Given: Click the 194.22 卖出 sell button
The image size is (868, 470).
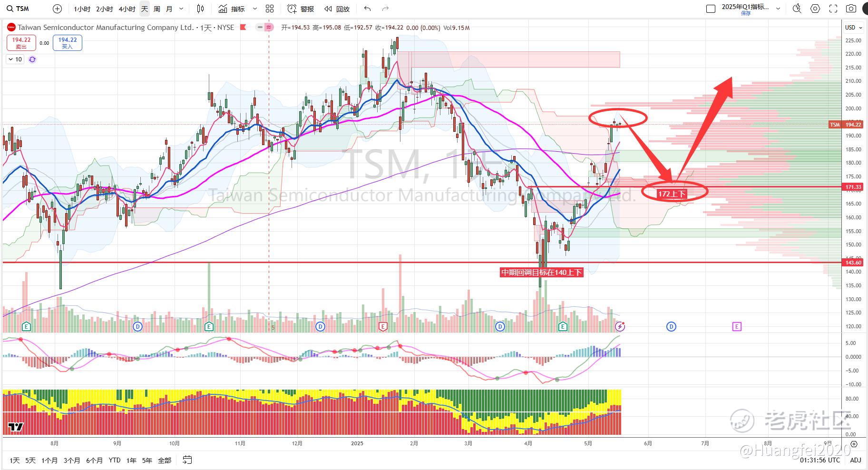Looking at the screenshot, I should 21,43.
